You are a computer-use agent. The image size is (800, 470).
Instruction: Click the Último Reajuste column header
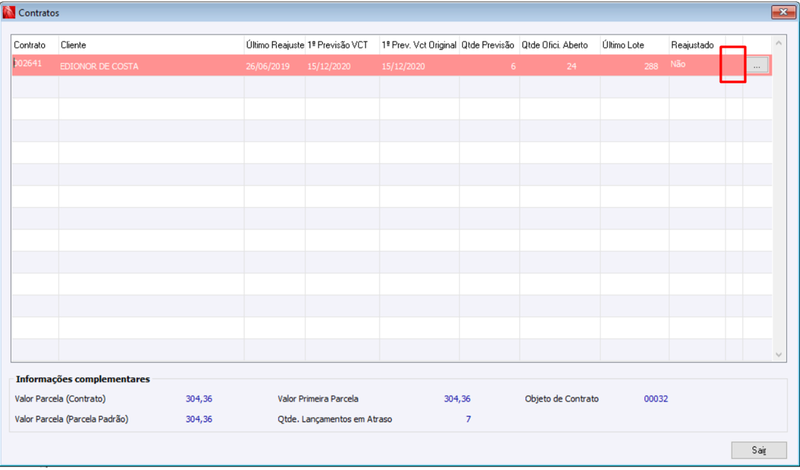tap(275, 45)
